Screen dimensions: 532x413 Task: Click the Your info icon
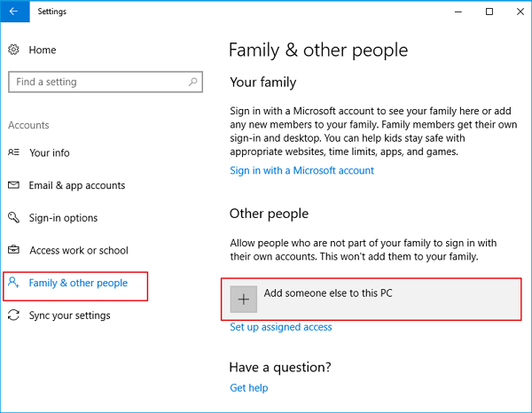13,152
